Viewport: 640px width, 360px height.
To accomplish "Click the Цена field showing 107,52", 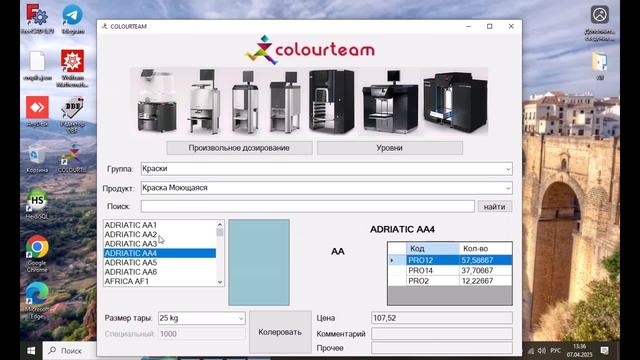I will [x=442, y=318].
